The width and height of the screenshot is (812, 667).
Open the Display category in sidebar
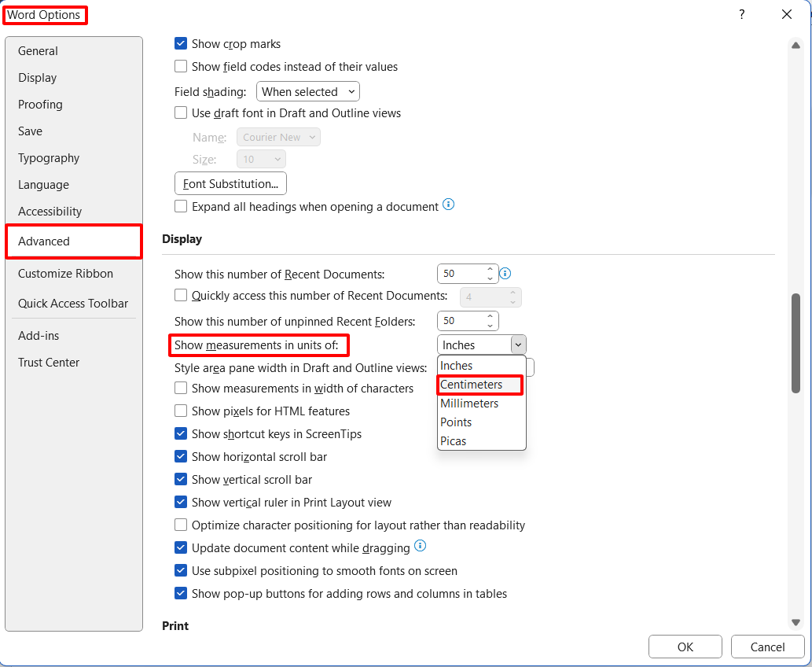coord(74,78)
